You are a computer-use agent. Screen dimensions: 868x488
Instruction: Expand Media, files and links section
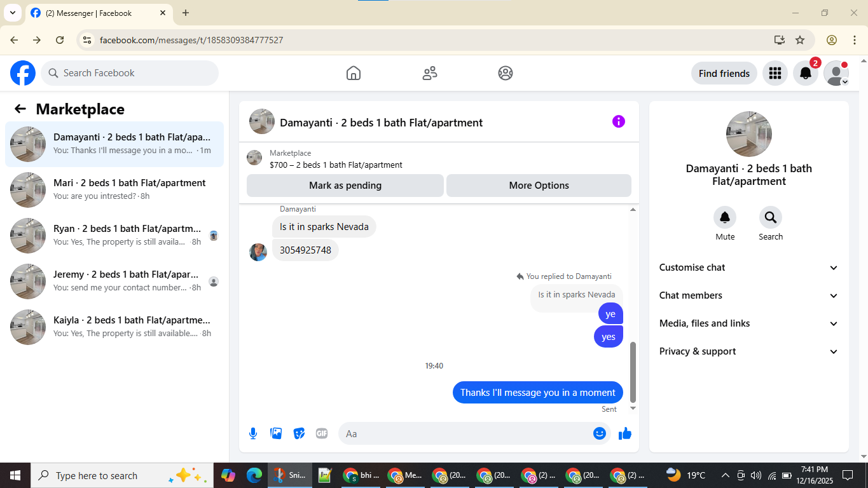pyautogui.click(x=749, y=323)
